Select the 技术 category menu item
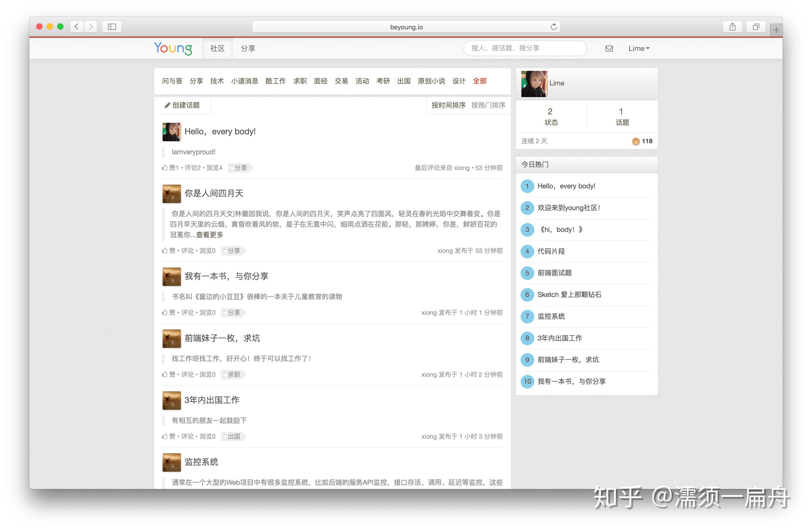The image size is (812, 531). [x=217, y=81]
